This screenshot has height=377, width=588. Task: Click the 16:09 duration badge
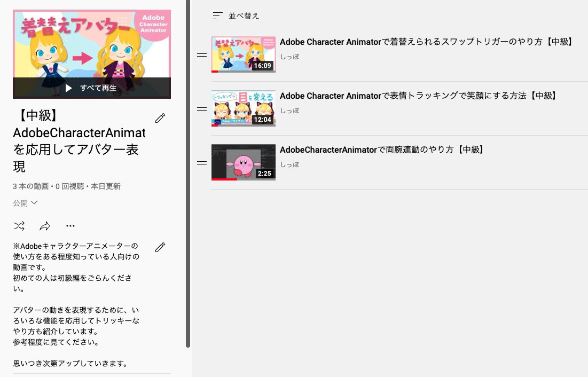[x=263, y=66]
